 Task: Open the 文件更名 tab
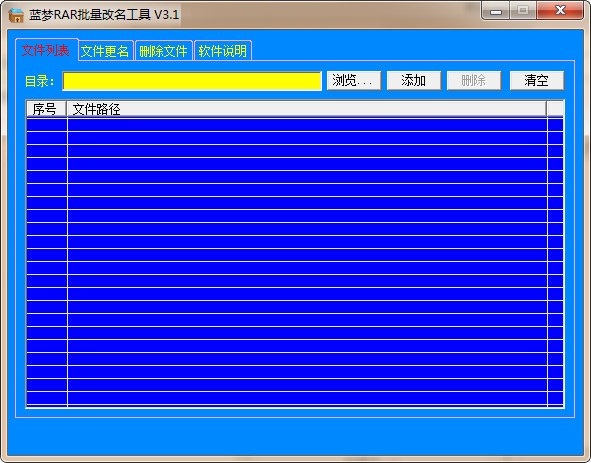(105, 51)
